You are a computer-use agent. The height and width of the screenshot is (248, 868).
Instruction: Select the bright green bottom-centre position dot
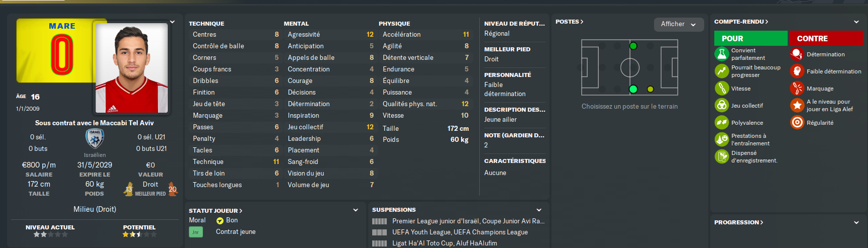tap(633, 89)
